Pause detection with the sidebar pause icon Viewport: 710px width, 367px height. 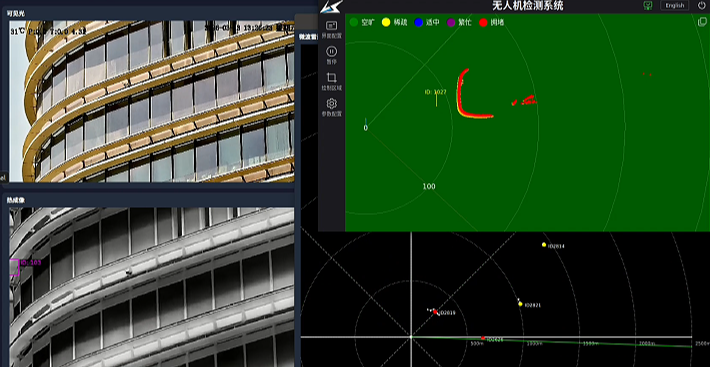click(x=331, y=52)
